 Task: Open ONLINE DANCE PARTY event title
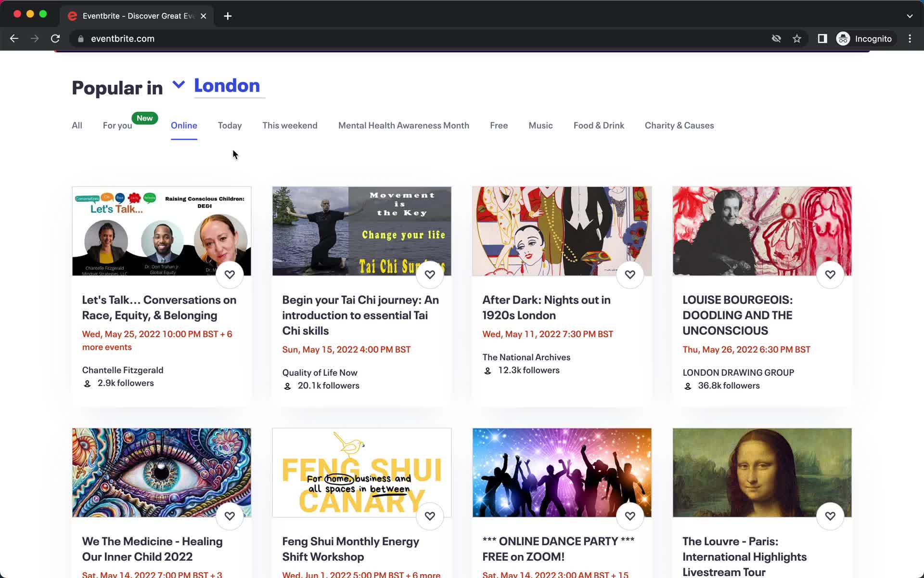(x=558, y=549)
